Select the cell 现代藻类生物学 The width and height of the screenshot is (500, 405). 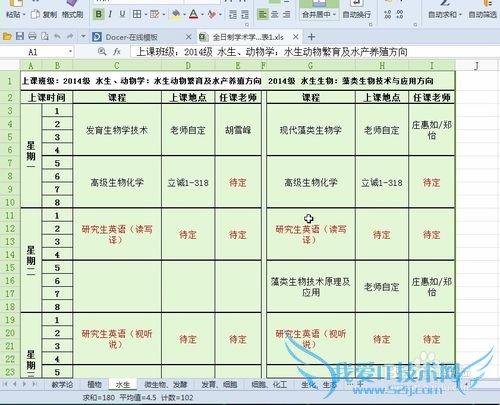[311, 130]
